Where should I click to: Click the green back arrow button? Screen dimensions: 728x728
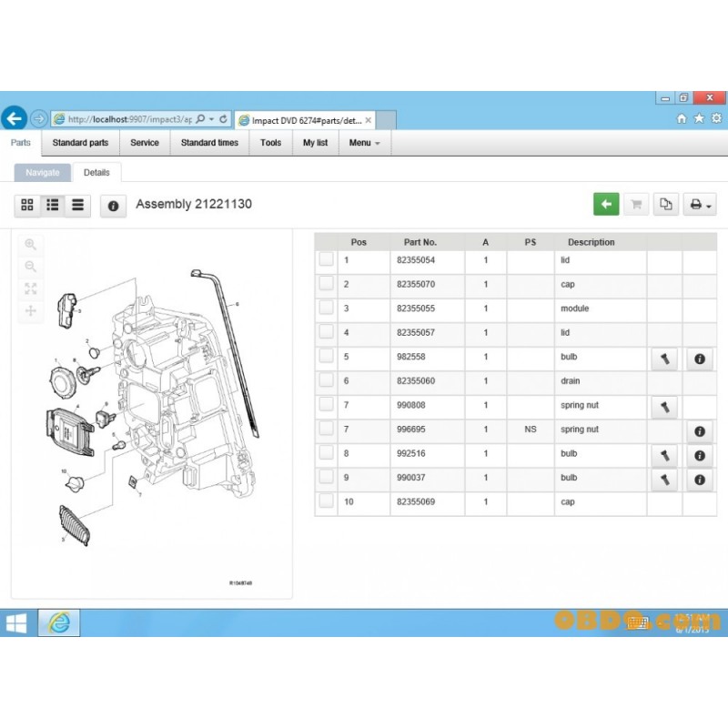coord(606,205)
